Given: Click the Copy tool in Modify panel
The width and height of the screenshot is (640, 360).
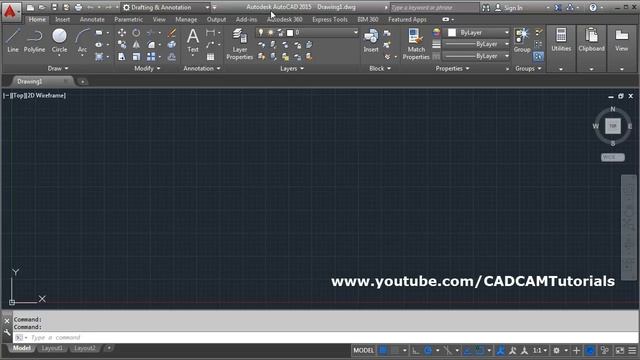Looking at the screenshot, I should point(122,44).
